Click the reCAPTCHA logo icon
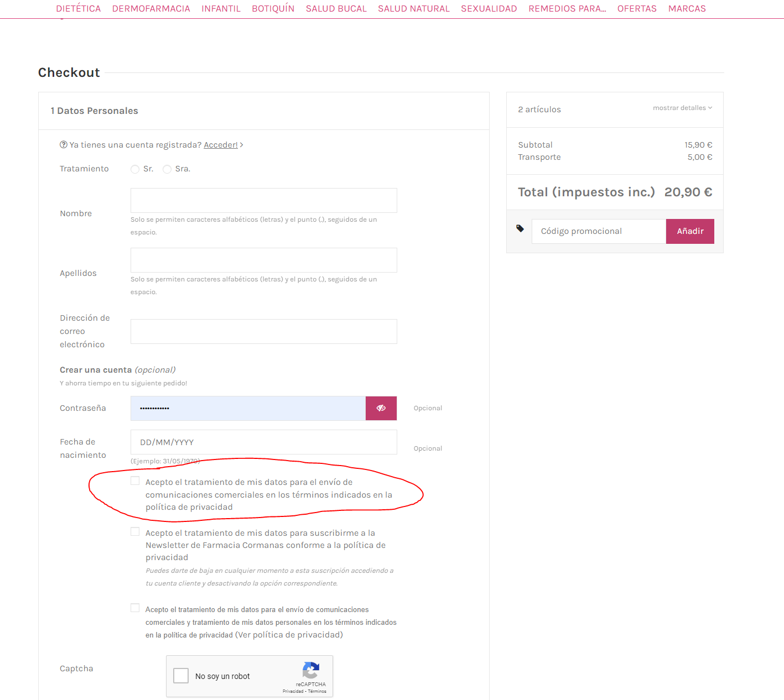The image size is (784, 700). tap(311, 670)
